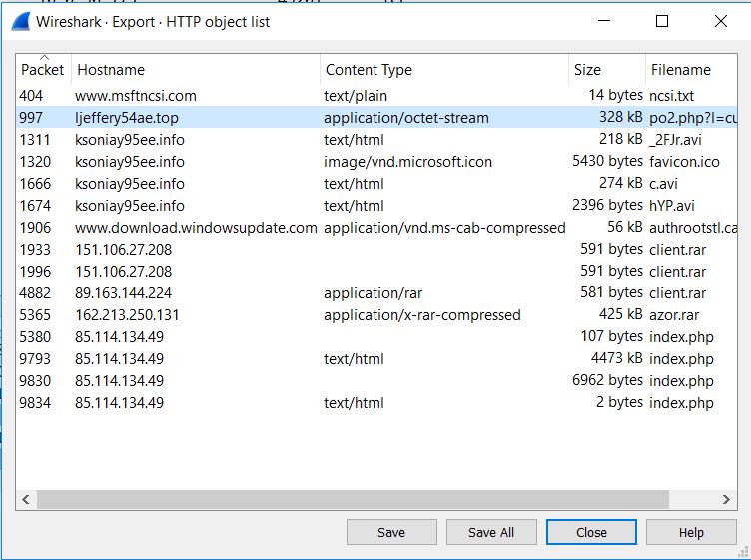This screenshot has height=560, width=751.
Task: Select the www.msftncsi.com row
Action: pyautogui.click(x=376, y=95)
